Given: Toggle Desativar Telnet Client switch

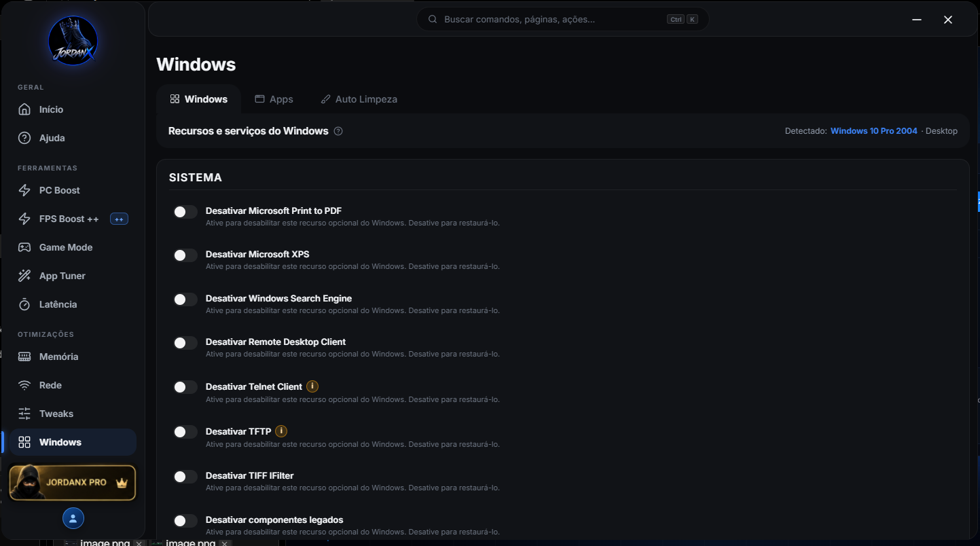Looking at the screenshot, I should coord(185,387).
